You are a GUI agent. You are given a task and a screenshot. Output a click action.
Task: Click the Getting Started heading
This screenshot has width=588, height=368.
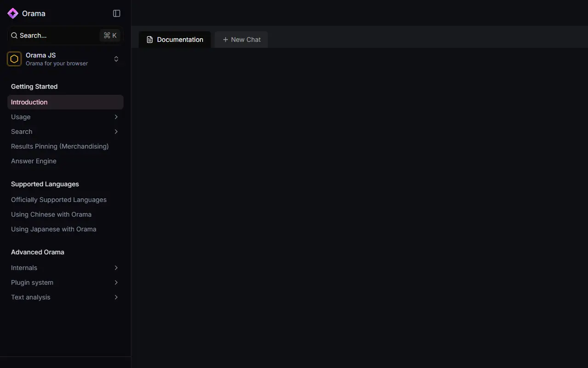coord(34,86)
